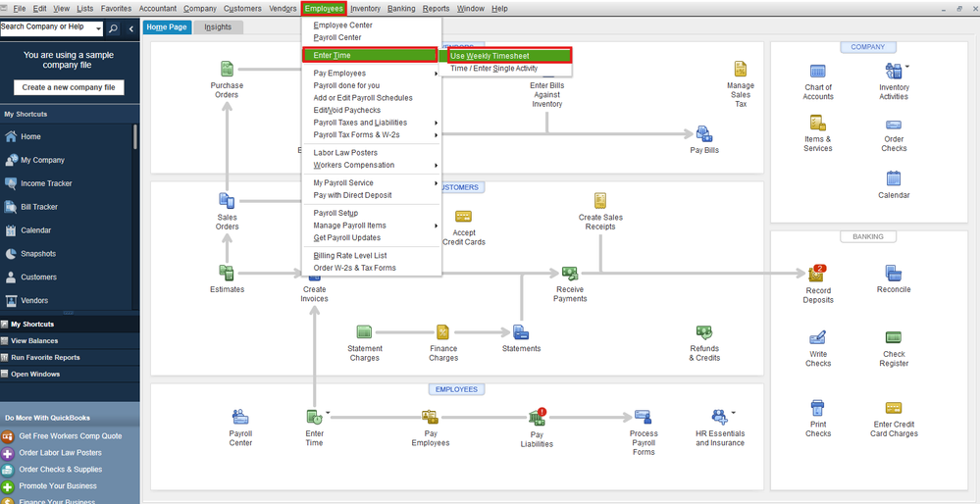Open Snapshots shortcut in sidebar
The image size is (980, 504).
click(38, 254)
